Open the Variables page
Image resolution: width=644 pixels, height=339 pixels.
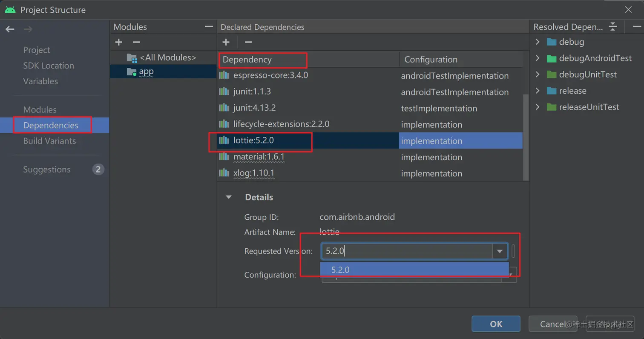[40, 81]
